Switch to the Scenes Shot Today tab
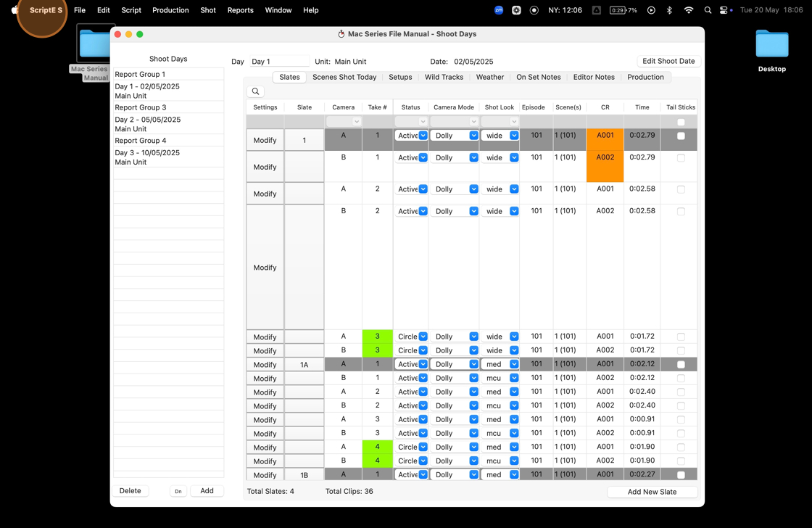 click(x=344, y=77)
